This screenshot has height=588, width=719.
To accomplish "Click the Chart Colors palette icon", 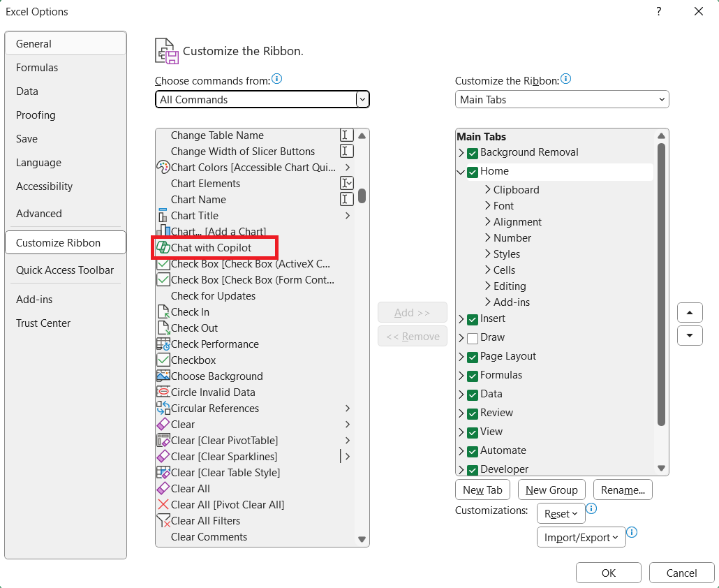I will tap(163, 168).
